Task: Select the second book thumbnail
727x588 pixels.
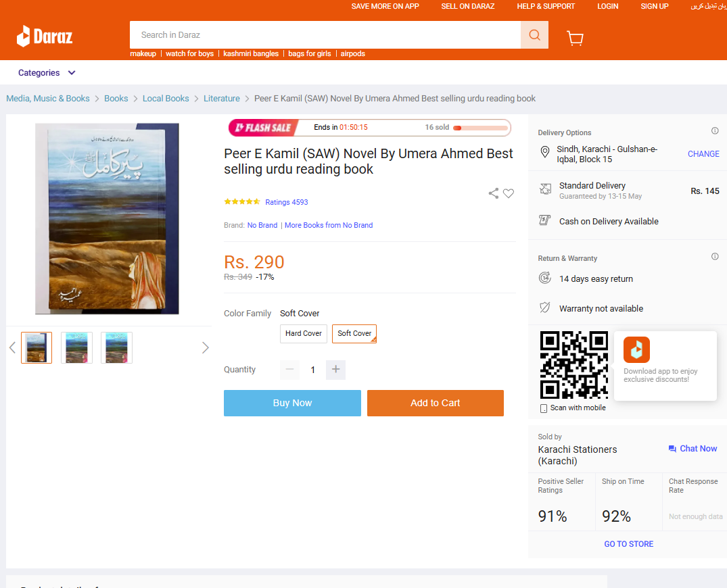Action: coord(76,347)
